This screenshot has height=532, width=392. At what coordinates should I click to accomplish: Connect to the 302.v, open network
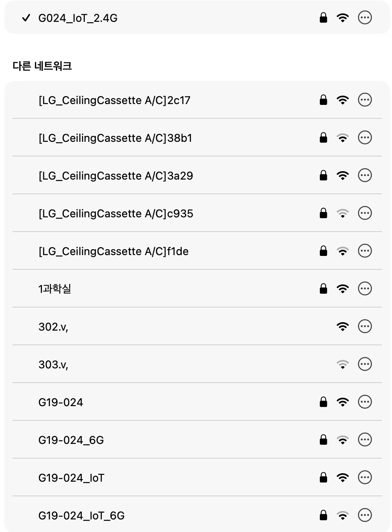click(53, 326)
